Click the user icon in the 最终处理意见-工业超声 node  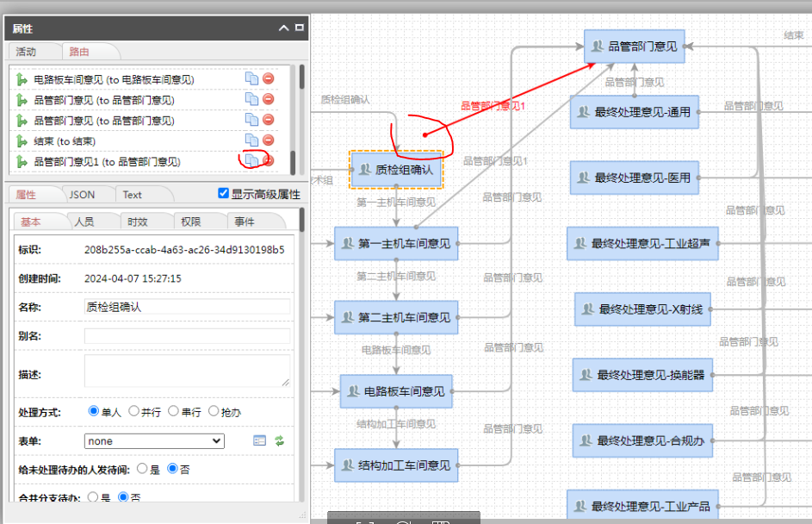coord(580,243)
